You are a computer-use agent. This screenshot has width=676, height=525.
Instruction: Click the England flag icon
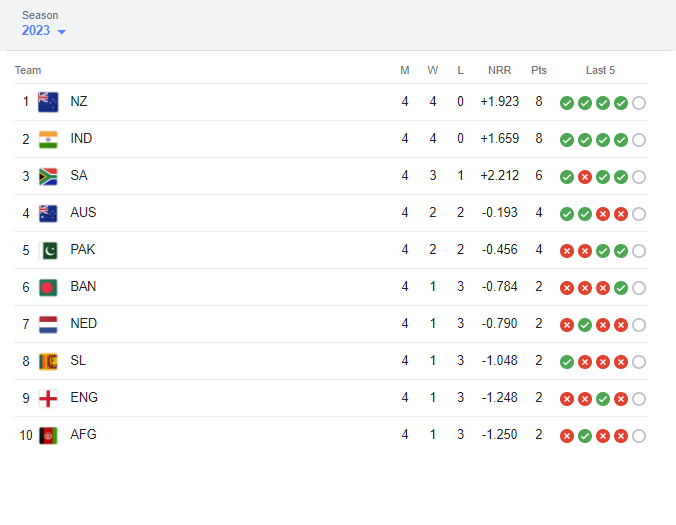pos(48,398)
